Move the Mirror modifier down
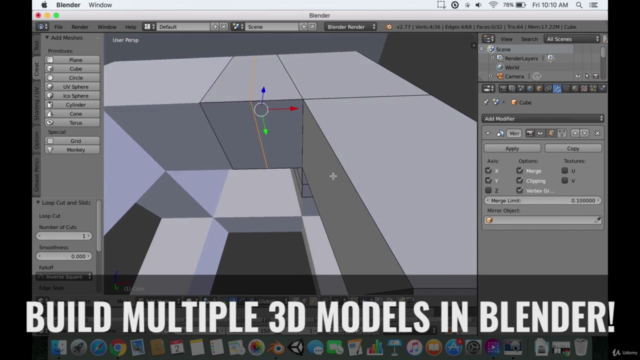 tap(584, 133)
